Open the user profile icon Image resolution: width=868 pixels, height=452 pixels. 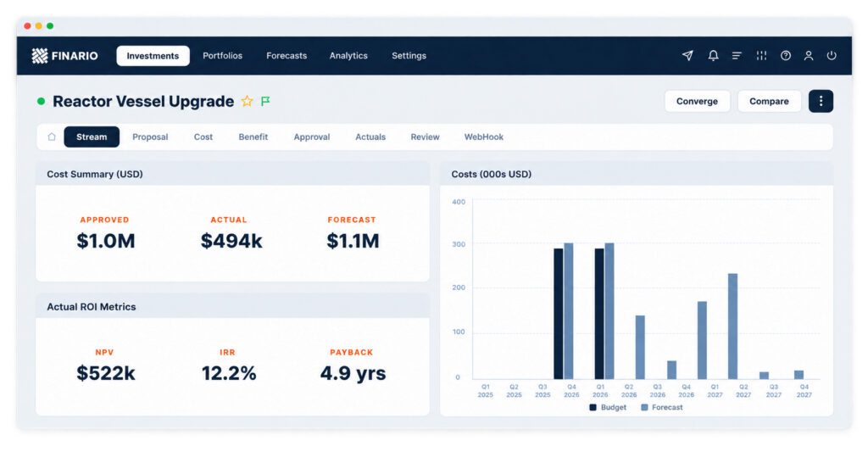809,55
